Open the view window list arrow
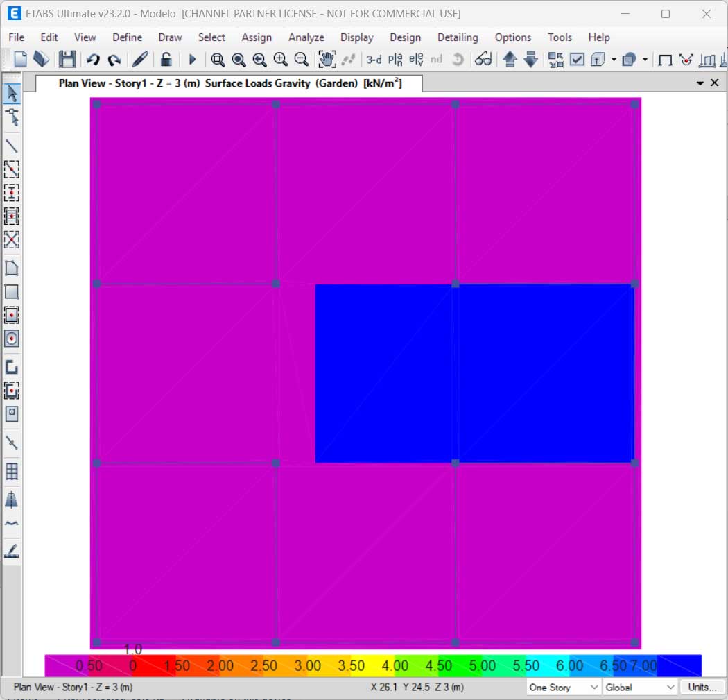The height and width of the screenshot is (700, 728). pos(700,83)
